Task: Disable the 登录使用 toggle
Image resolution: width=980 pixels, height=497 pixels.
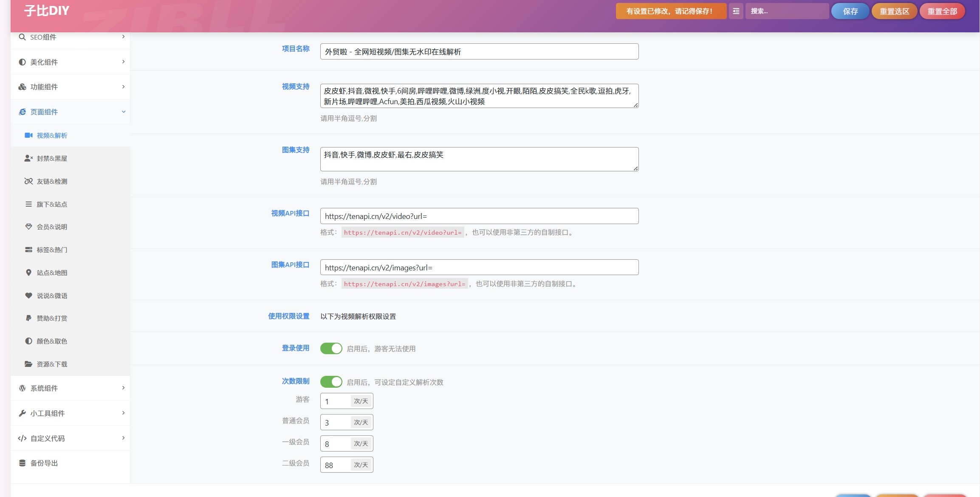Action: point(331,348)
